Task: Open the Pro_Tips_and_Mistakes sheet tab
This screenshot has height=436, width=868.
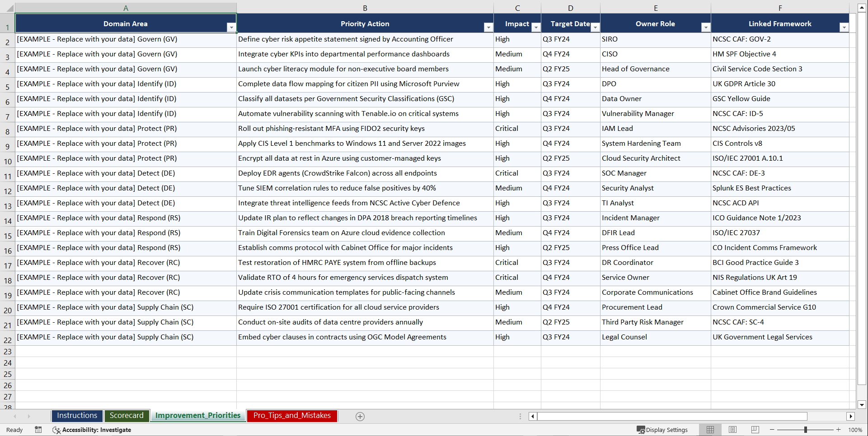Action: [x=291, y=416]
